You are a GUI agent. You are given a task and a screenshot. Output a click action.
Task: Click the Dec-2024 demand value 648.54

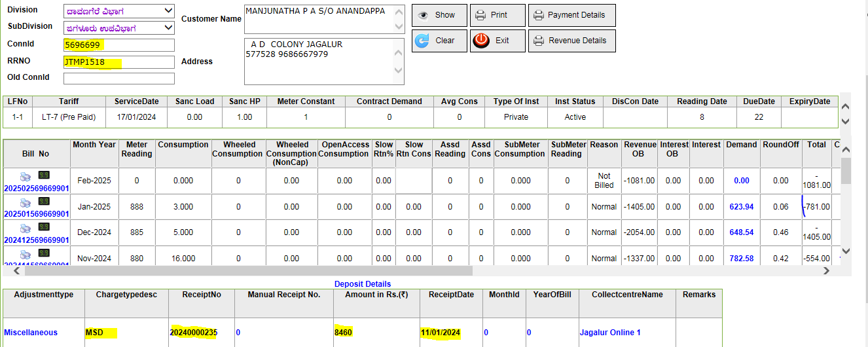(742, 232)
